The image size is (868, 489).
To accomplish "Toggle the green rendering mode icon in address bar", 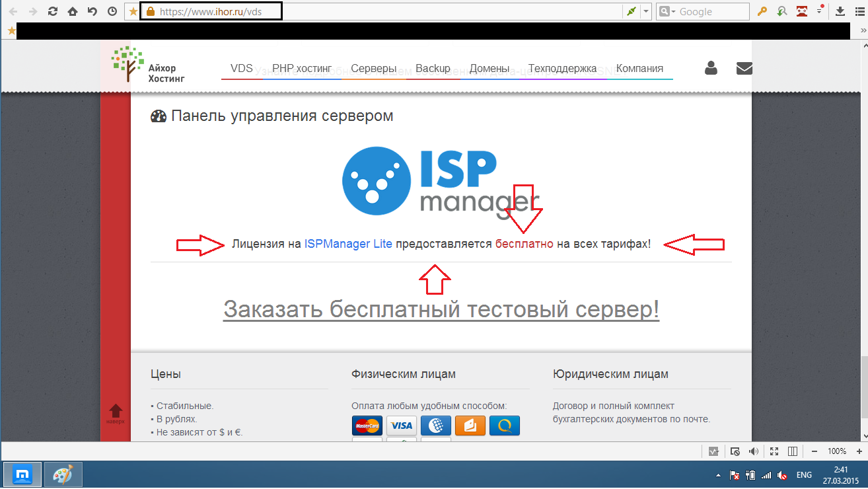I will pos(632,11).
